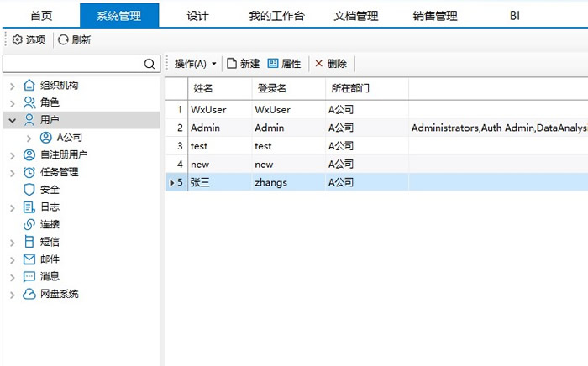The image size is (588, 366).
Task: Select the 安全 shield icon
Action: 29,190
